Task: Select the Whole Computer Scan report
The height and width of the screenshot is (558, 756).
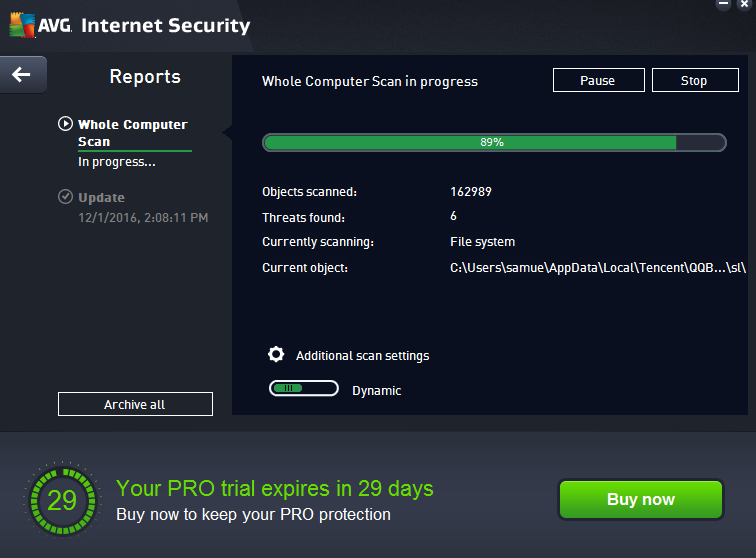Action: [132, 133]
